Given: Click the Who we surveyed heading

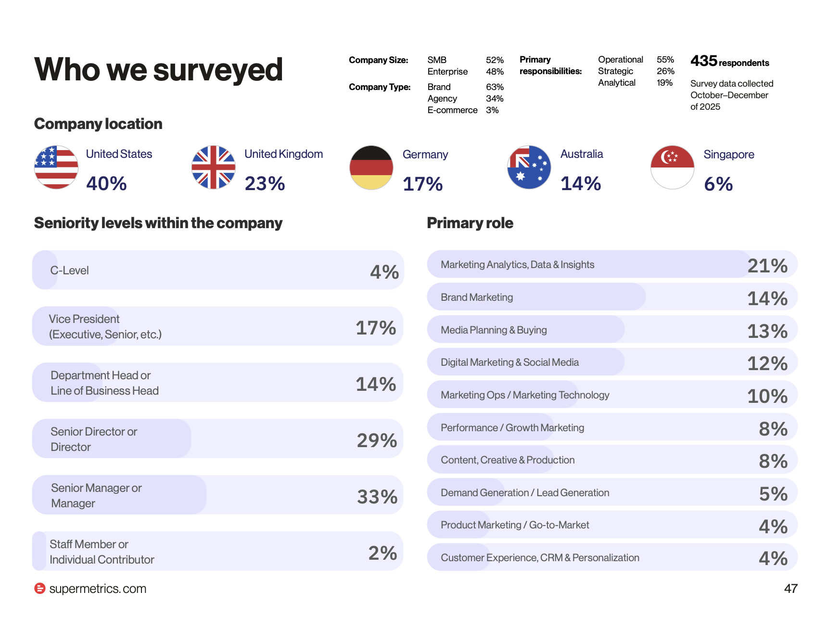Looking at the screenshot, I should click(159, 69).
